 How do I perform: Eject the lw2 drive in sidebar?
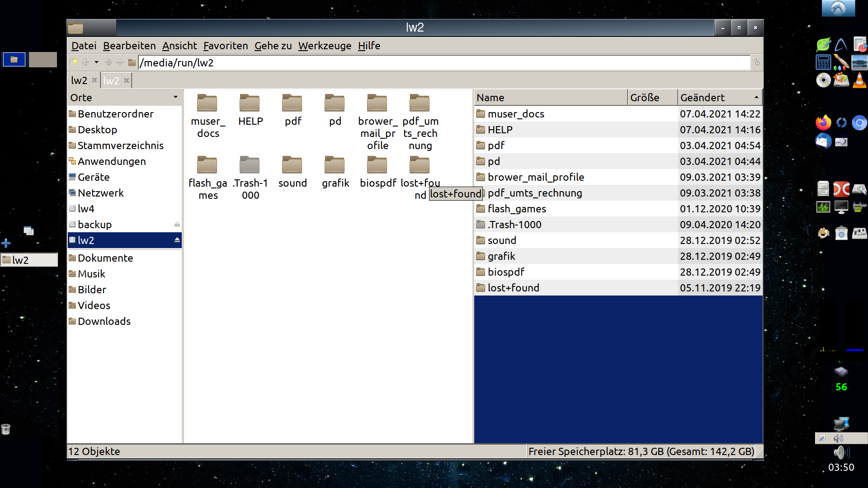click(177, 240)
